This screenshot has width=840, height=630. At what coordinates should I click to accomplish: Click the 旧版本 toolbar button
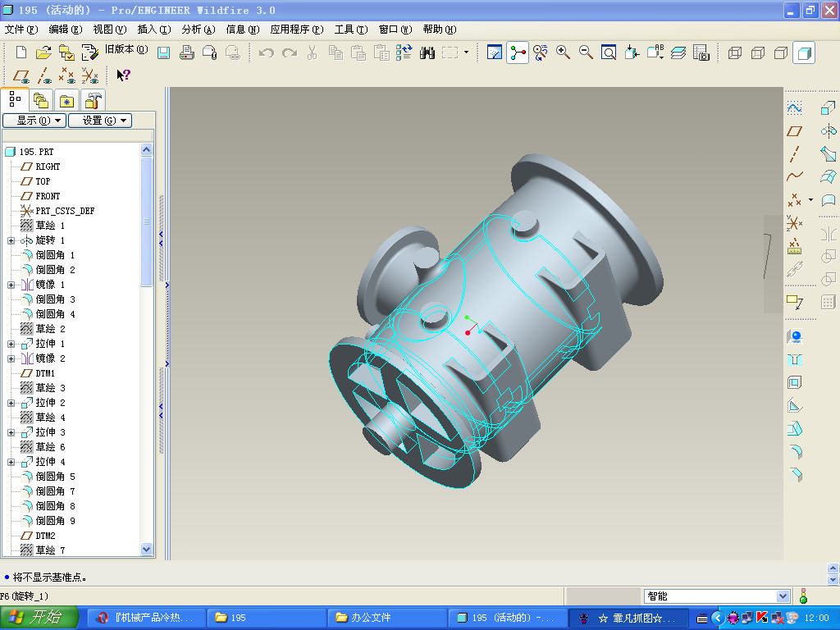click(x=126, y=49)
